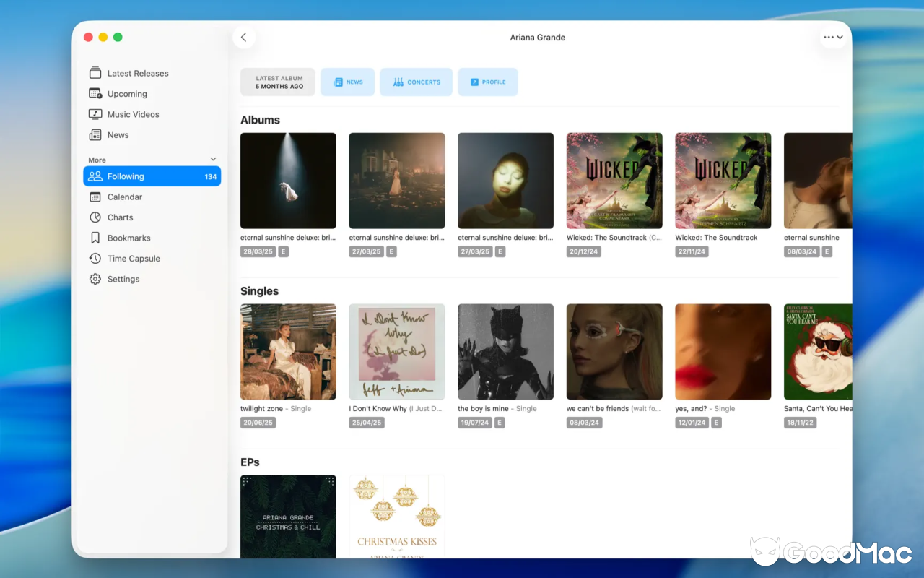Viewport: 924px width, 578px height.
Task: Open Christmas Kisses EP cover
Action: (x=397, y=517)
